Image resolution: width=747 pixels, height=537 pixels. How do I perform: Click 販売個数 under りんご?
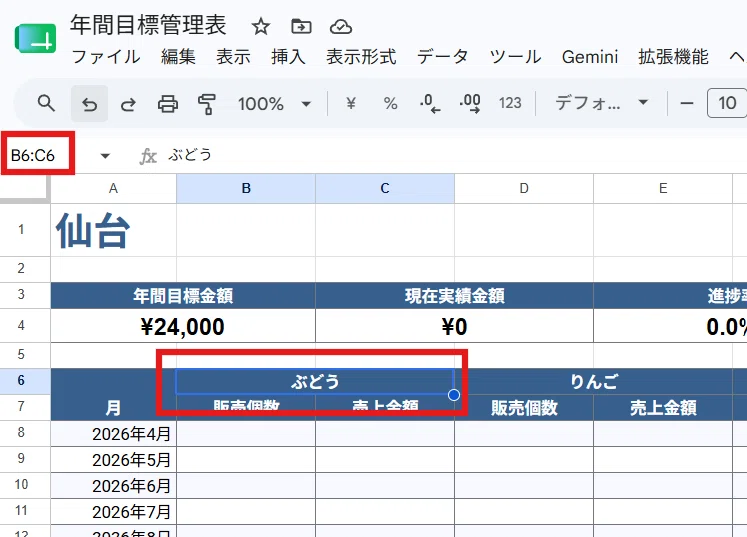click(x=524, y=407)
